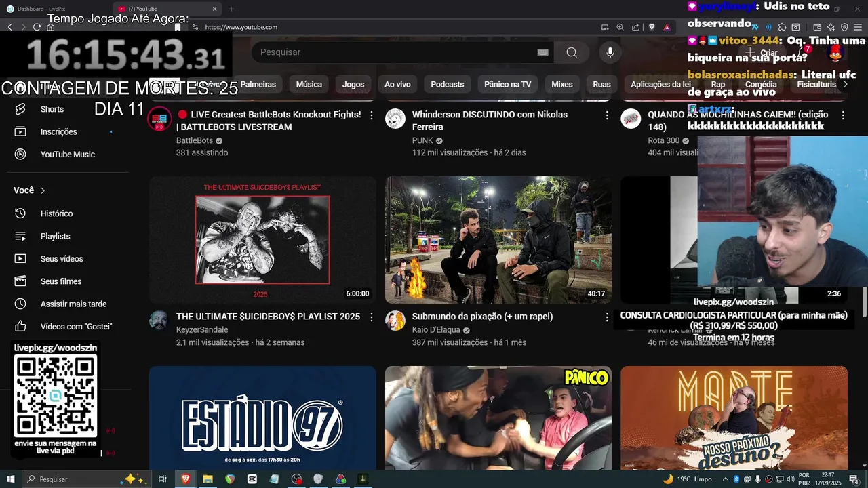
Task: Select the Ao vivo category chip
Action: [x=397, y=84]
